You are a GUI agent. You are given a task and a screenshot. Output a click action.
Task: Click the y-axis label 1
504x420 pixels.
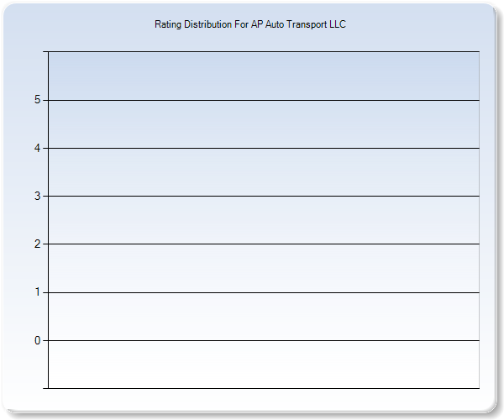tap(37, 292)
